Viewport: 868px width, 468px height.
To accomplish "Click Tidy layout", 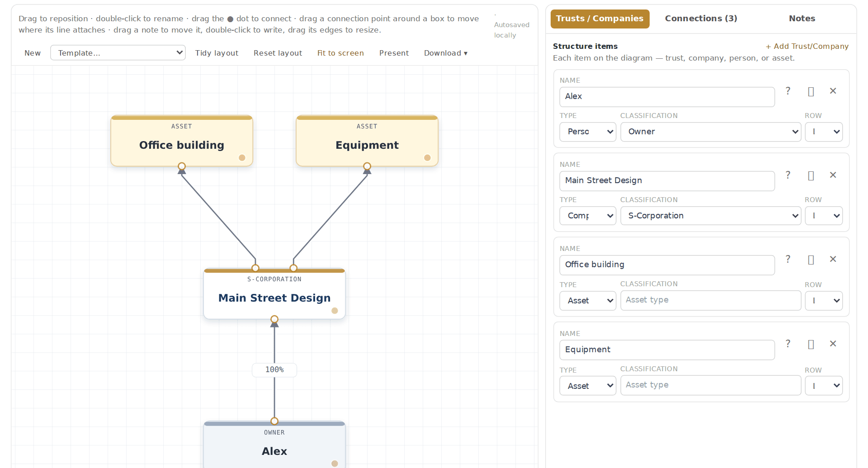I will [x=217, y=53].
